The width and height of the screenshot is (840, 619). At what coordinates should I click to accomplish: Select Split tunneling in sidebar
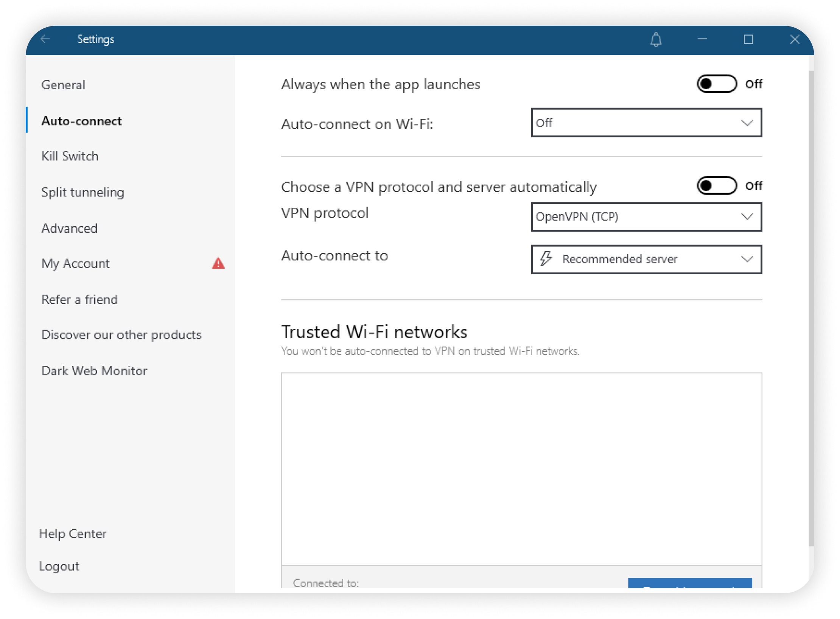click(83, 192)
